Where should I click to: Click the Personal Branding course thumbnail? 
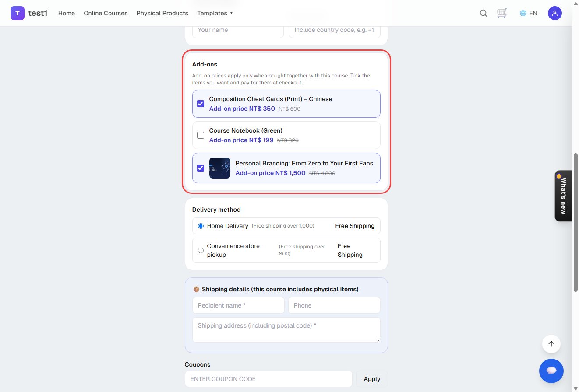[220, 168]
